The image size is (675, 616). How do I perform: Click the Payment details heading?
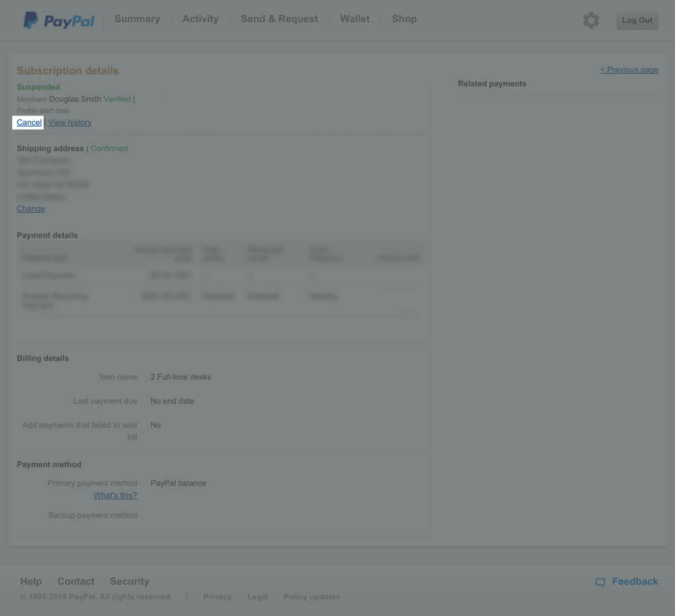pos(47,235)
